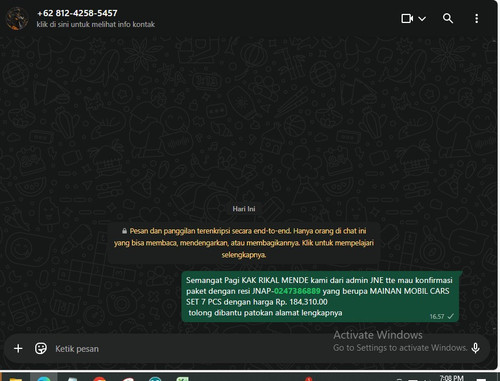Click 'tolong dibantu patokan alamat lengkapnya' line
Screen dimensions: 500x381
tap(265, 313)
